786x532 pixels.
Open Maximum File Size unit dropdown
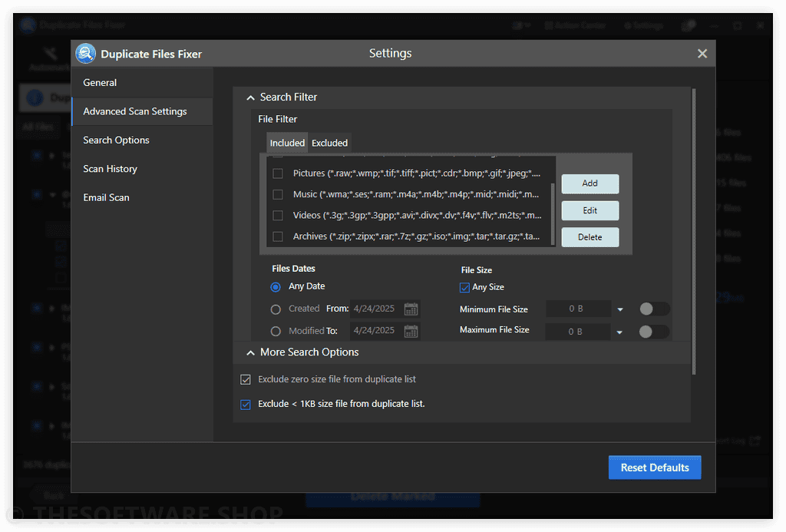pyautogui.click(x=619, y=332)
